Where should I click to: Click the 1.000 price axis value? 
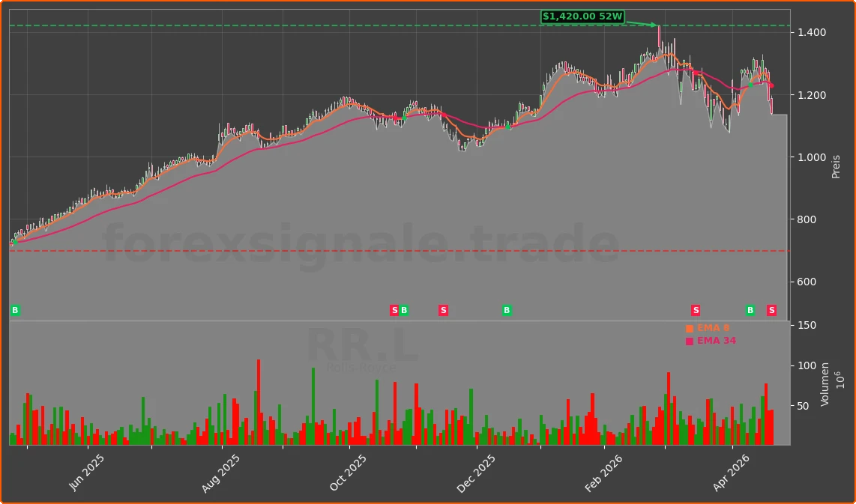pos(812,157)
